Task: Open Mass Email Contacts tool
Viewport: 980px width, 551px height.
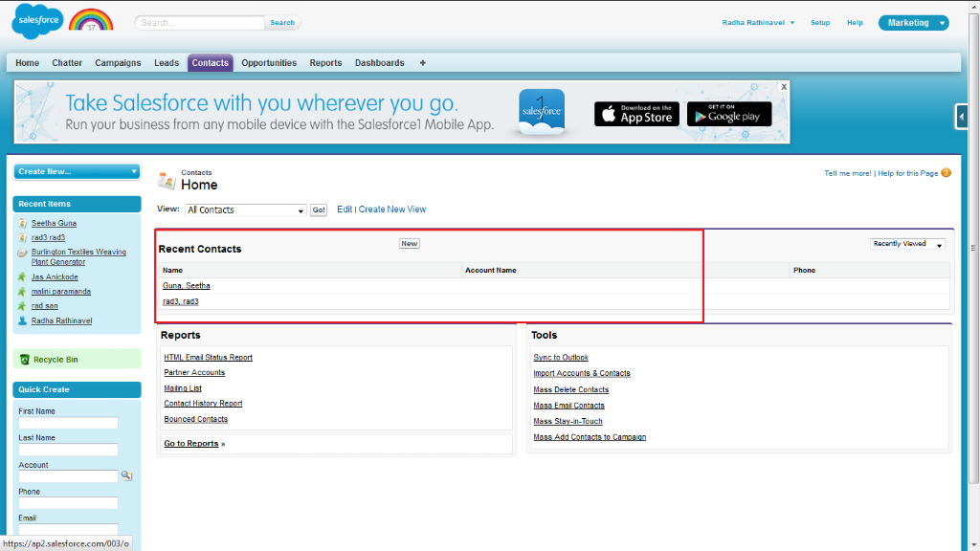Action: click(x=568, y=406)
